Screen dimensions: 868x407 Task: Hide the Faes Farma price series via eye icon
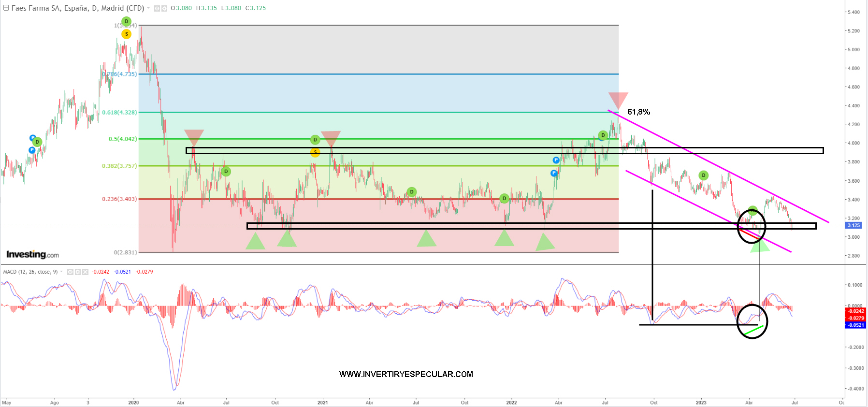[157, 8]
